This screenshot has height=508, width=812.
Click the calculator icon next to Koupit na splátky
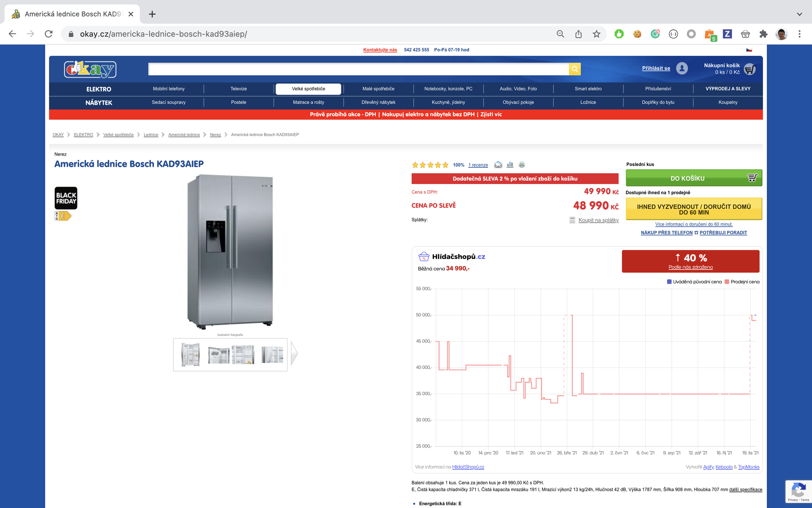click(572, 220)
